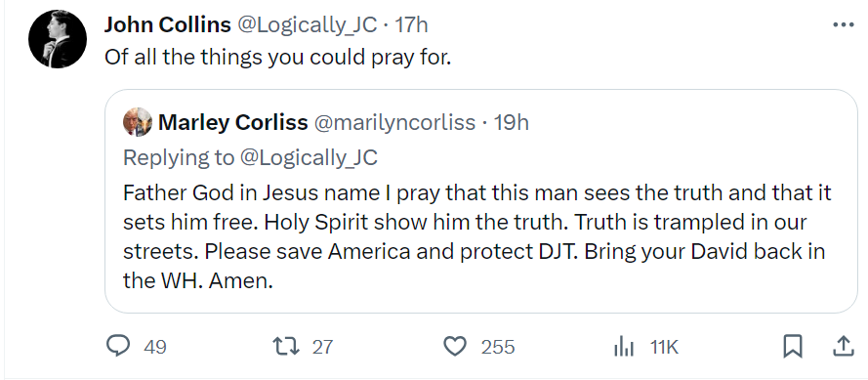868x380 pixels.
Task: Click the 49 replies count
Action: tap(154, 348)
